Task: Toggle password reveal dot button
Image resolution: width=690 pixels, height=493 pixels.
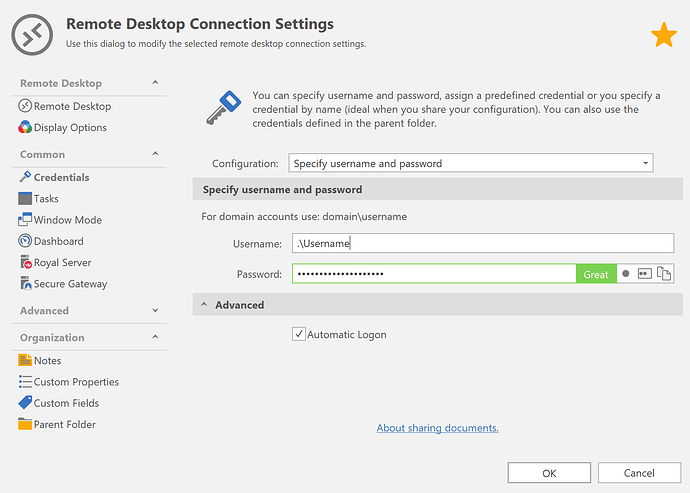Action: coord(626,274)
